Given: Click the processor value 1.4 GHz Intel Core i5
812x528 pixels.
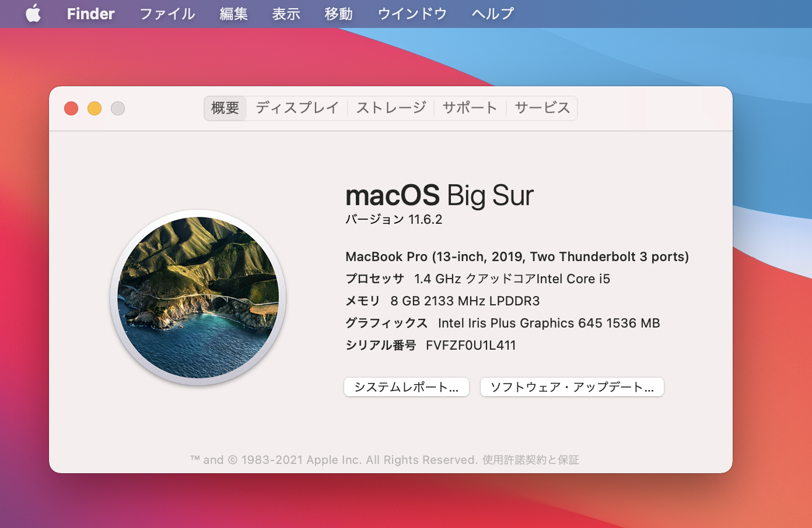Looking at the screenshot, I should coord(512,279).
